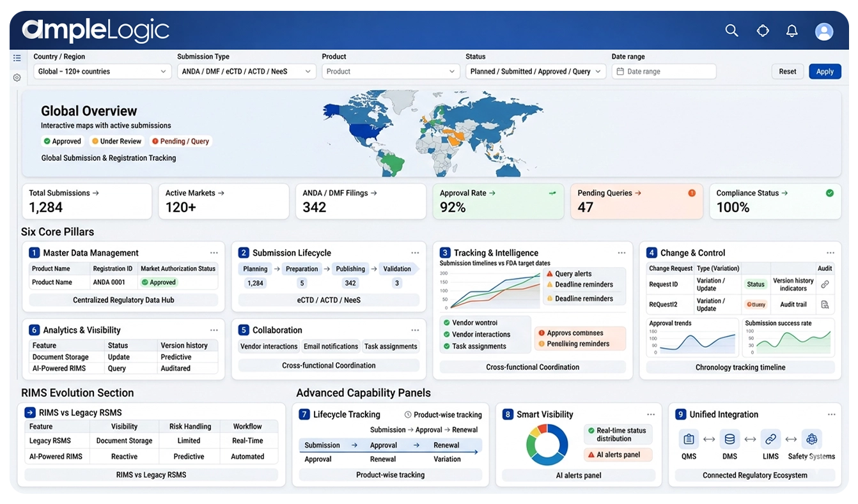Open Master Data Management options menu

[x=214, y=253]
